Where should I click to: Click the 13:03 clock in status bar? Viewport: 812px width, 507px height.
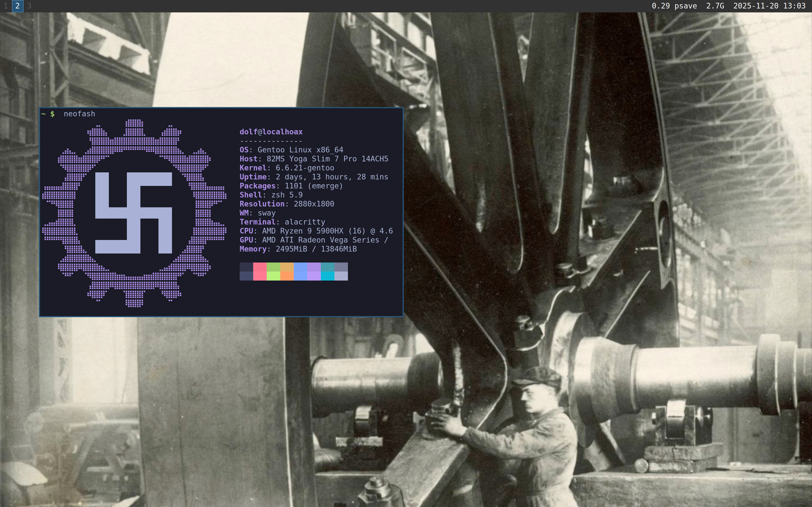794,6
